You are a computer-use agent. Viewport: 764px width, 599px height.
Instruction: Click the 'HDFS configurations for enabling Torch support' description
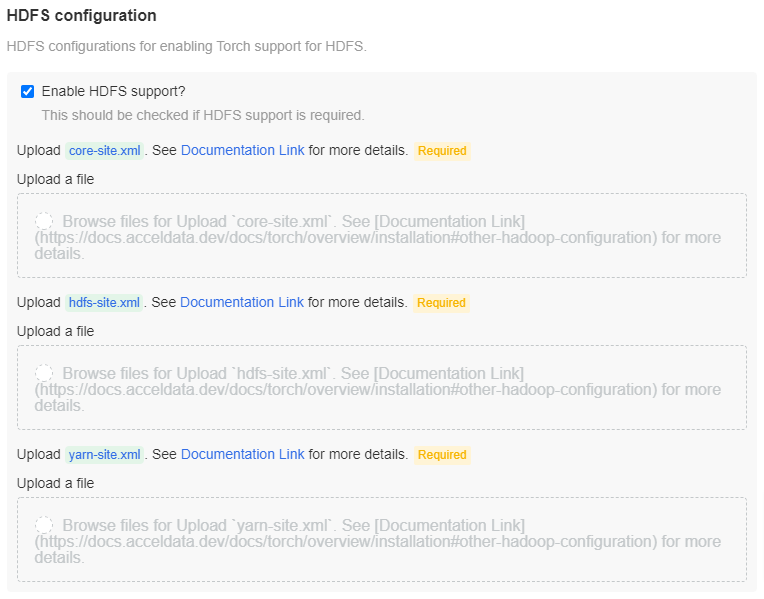[x=187, y=46]
